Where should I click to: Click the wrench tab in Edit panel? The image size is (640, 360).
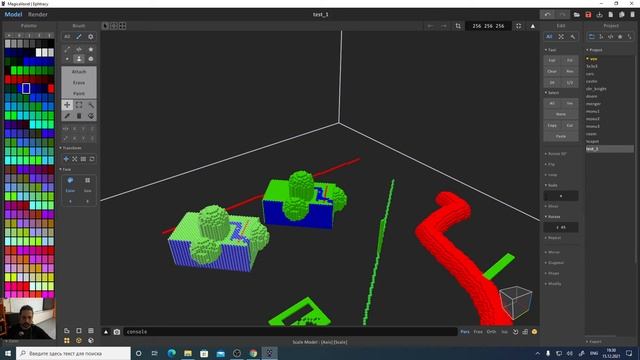[573, 37]
